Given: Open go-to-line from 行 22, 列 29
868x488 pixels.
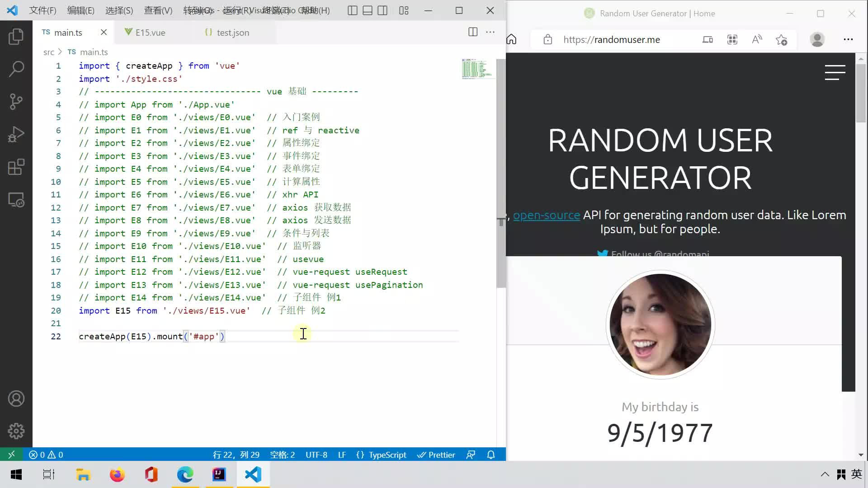Looking at the screenshot, I should click(x=236, y=455).
